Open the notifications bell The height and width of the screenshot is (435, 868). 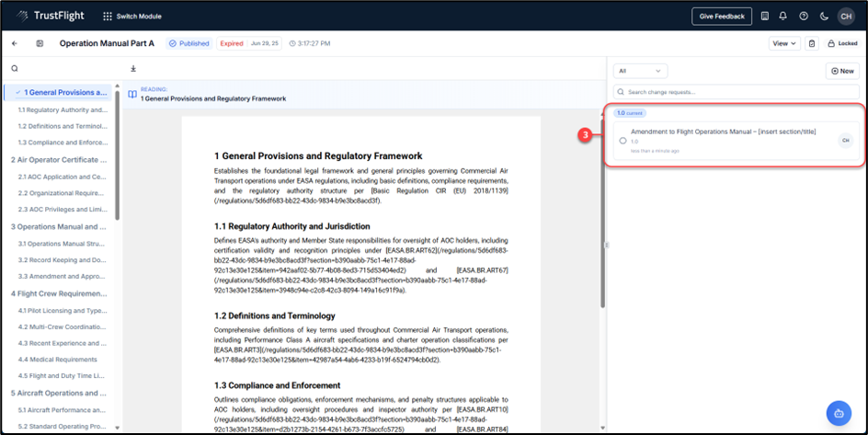pyautogui.click(x=782, y=16)
